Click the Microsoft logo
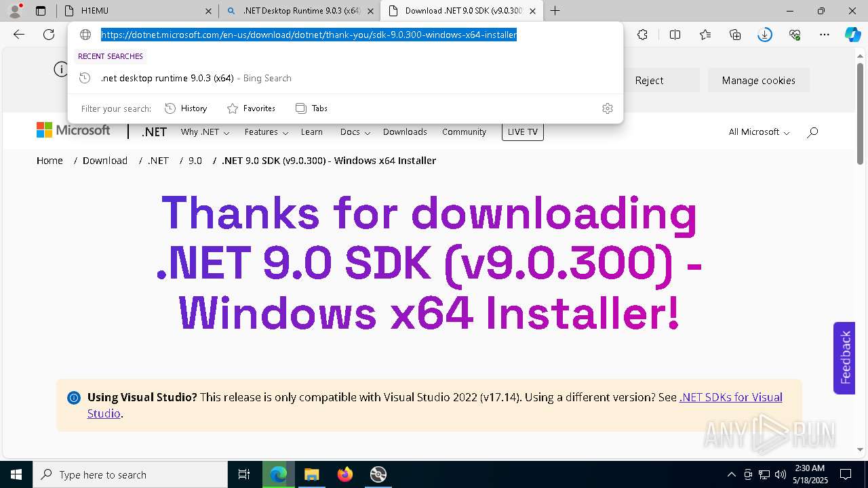Screen dimensions: 868x488 [73, 130]
